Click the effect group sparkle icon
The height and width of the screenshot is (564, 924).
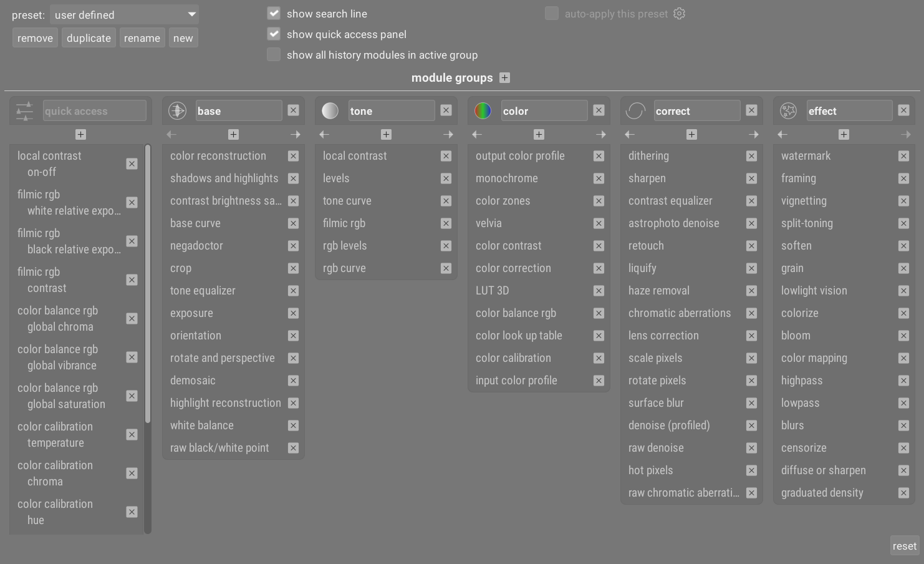[x=788, y=110]
